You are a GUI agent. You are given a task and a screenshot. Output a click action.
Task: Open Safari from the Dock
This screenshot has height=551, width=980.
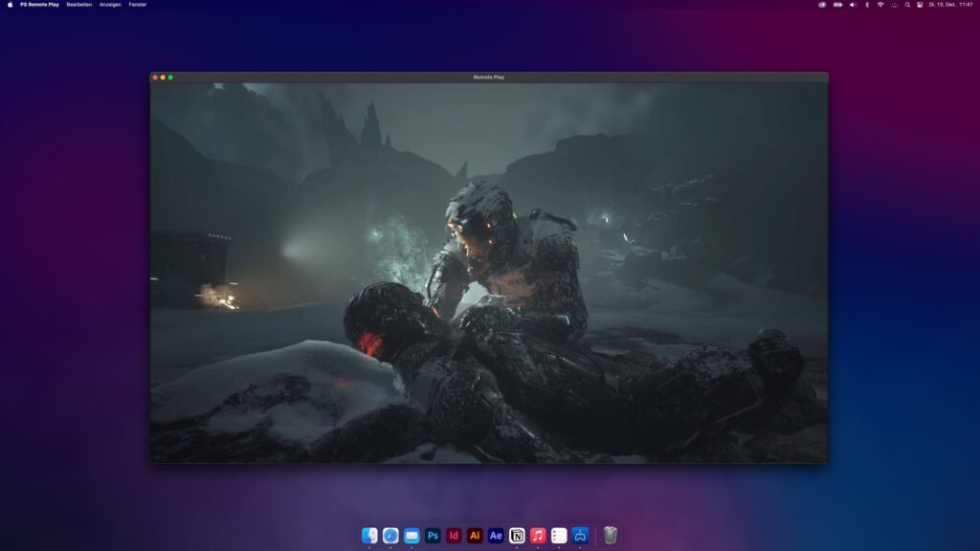pos(390,537)
